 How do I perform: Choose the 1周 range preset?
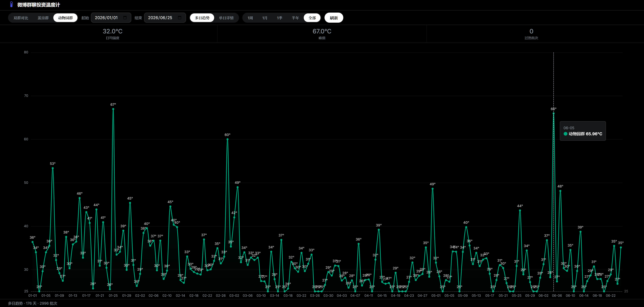(250, 18)
